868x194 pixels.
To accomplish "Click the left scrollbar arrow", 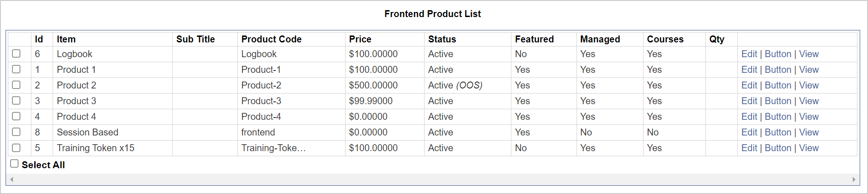I will point(12,179).
